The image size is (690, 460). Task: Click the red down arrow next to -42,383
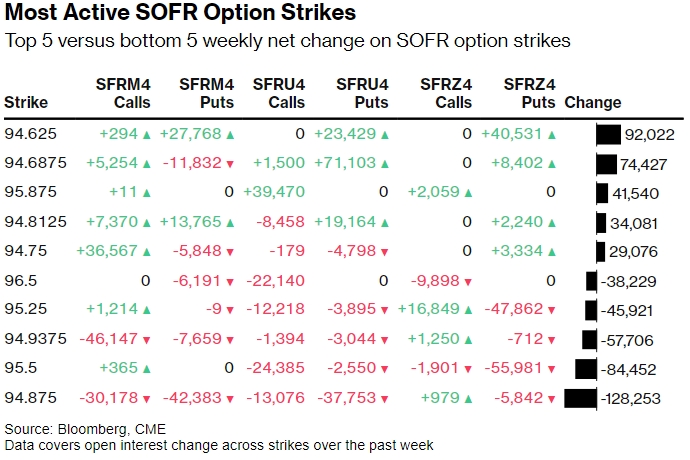pyautogui.click(x=231, y=398)
